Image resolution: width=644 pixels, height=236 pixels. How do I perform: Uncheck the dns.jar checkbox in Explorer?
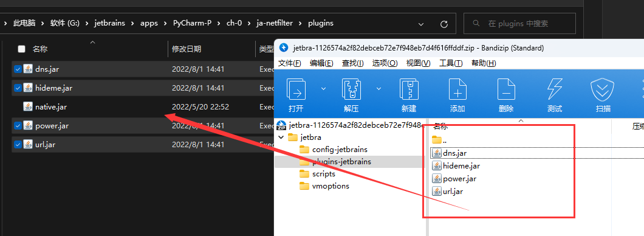[17, 69]
